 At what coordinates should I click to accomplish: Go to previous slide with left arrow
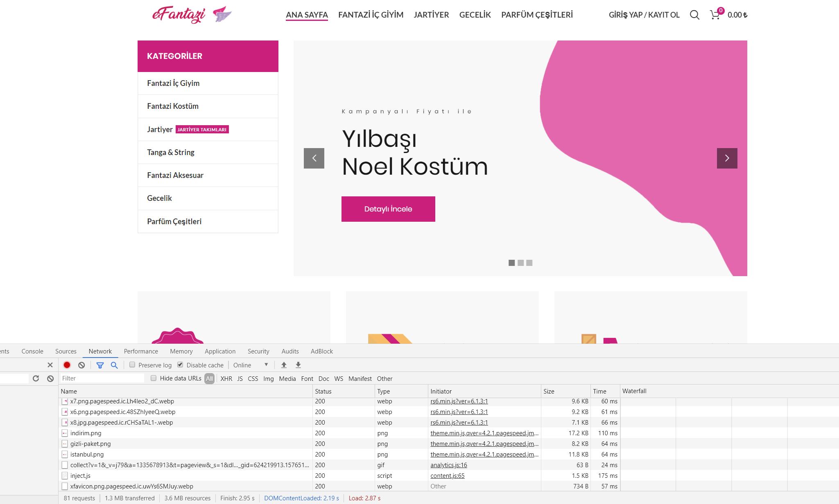point(314,158)
